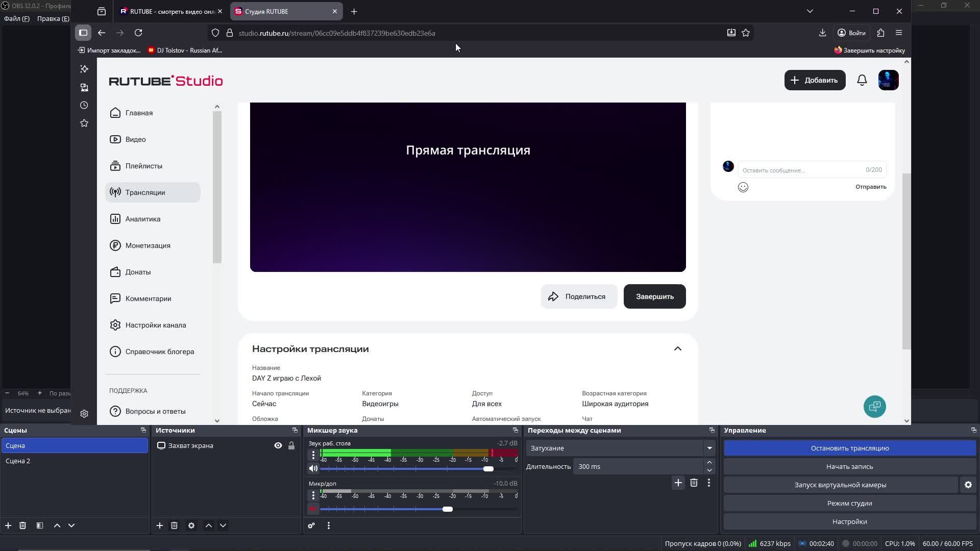Image resolution: width=980 pixels, height=551 pixels.
Task: Open selected source properties gear icon
Action: pyautogui.click(x=191, y=525)
